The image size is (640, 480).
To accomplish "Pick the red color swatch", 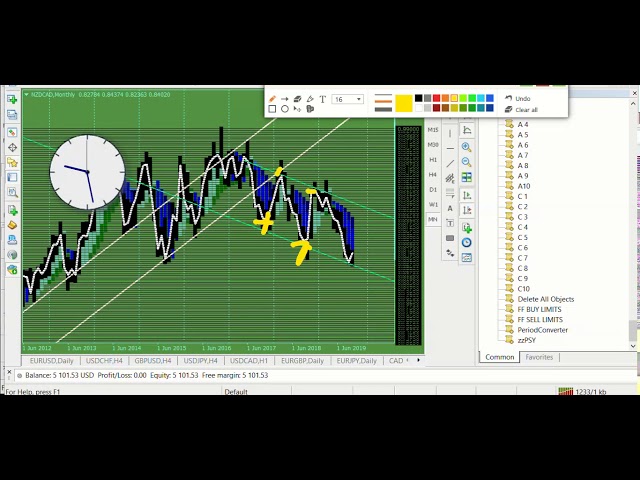I will 436,98.
